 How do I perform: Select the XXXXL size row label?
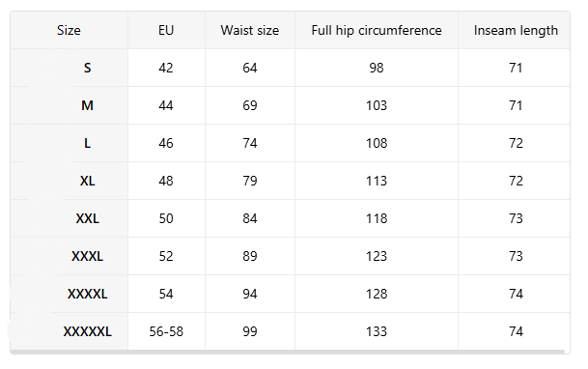[x=87, y=294]
